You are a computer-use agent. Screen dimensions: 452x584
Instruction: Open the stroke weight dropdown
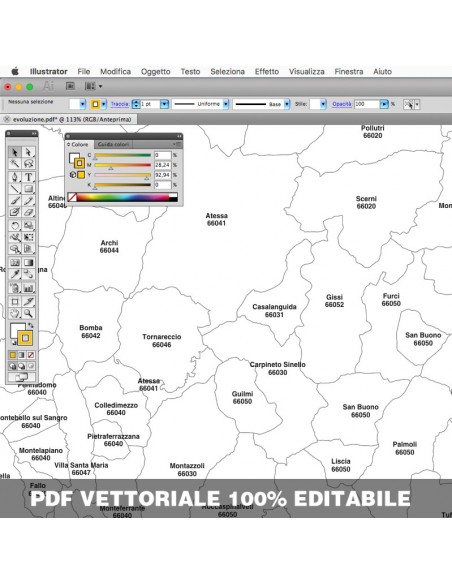pos(164,104)
